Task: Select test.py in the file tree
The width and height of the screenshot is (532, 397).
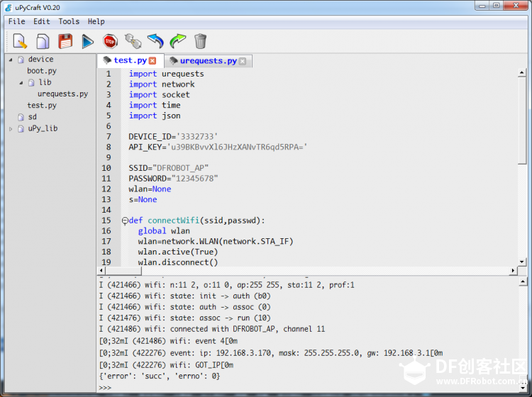Action: coord(42,106)
